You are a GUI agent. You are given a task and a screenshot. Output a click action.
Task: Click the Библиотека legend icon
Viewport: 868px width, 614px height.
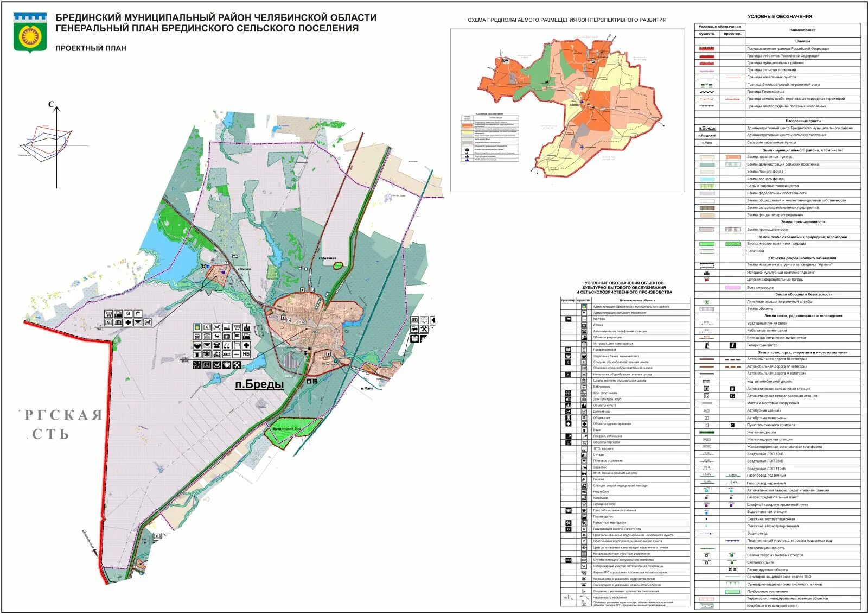pos(584,387)
